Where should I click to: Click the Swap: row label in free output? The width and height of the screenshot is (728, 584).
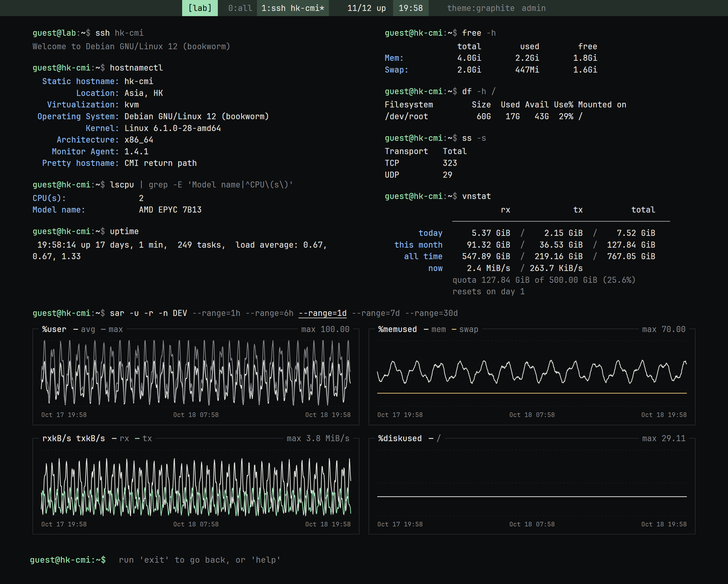click(x=396, y=70)
